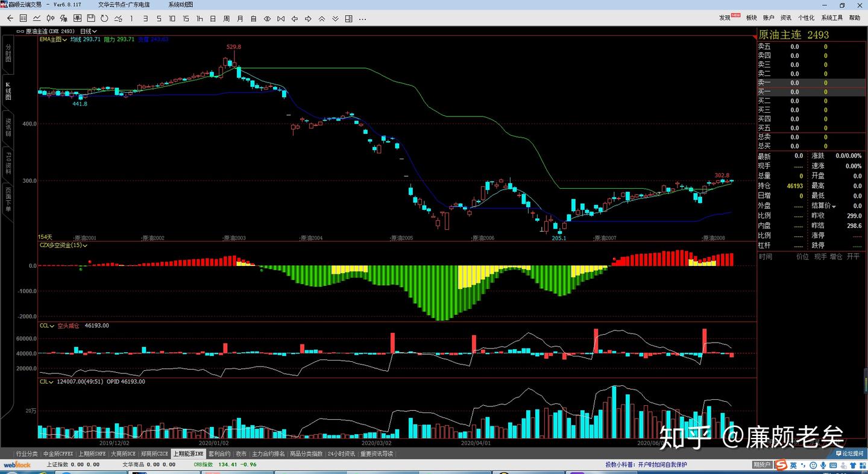Switch chart to monthly period 月
The image size is (868, 474).
240,19
